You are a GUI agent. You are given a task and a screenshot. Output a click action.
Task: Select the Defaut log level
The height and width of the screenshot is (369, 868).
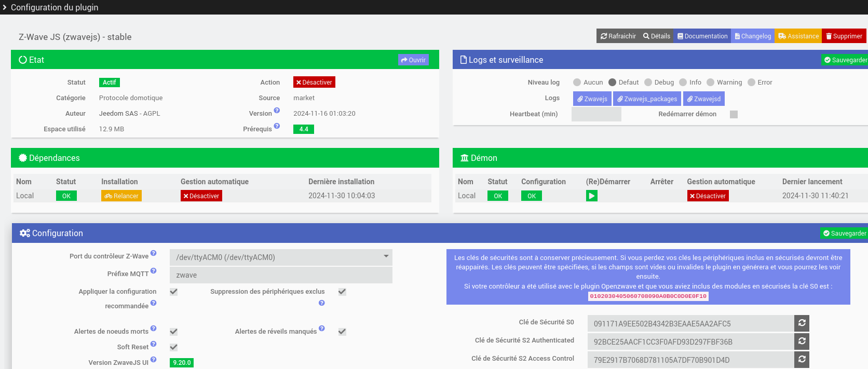[x=612, y=82]
